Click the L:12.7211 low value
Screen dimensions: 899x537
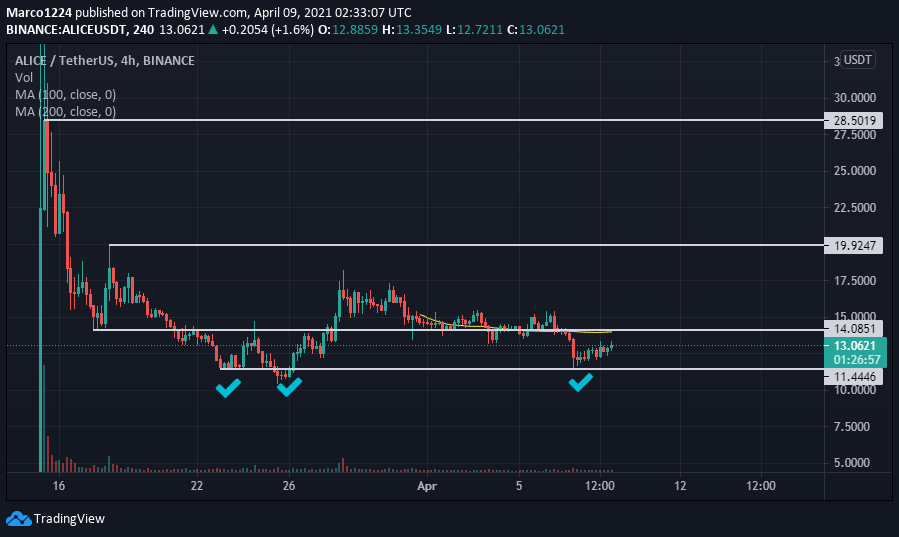tap(474, 29)
